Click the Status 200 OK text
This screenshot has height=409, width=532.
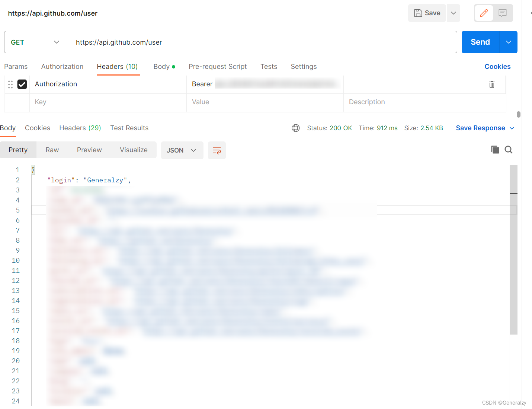point(329,128)
